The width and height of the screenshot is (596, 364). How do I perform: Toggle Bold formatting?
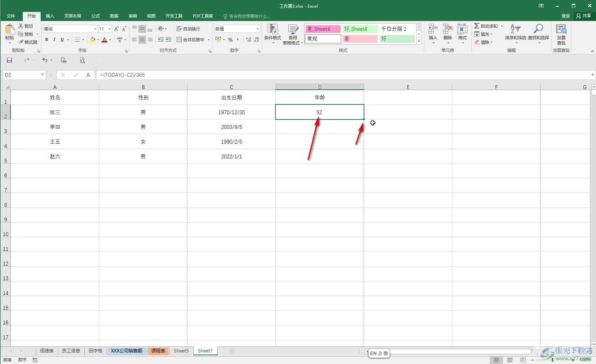pyautogui.click(x=47, y=40)
